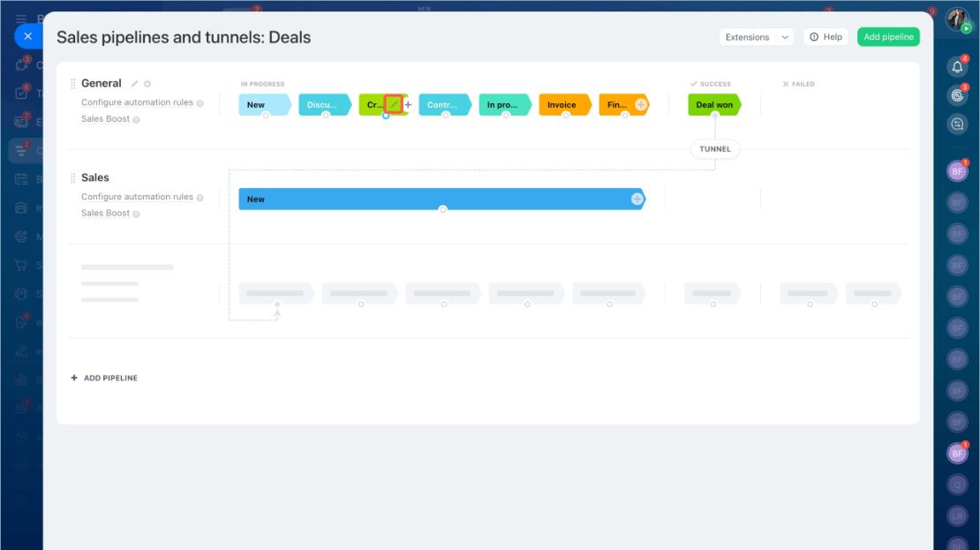Grab the drag handle beside Sales pipeline

[73, 178]
